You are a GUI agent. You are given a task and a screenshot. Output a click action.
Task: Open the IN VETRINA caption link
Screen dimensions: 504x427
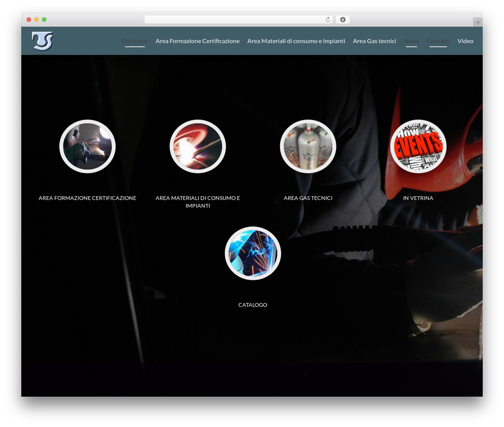click(418, 198)
